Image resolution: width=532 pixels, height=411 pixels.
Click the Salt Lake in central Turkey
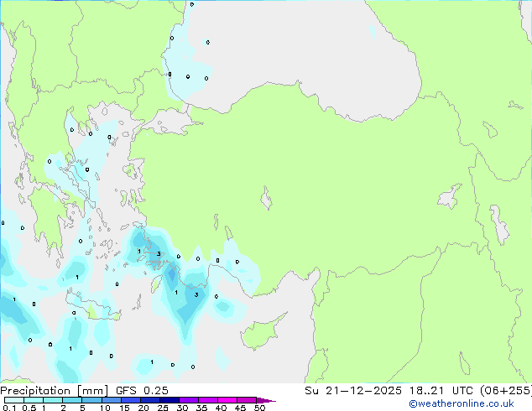tap(267, 200)
